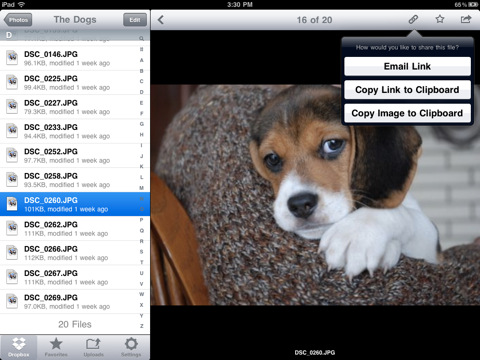480x360 pixels.
Task: Open the Dropbox tab at bottom
Action: (x=18, y=347)
